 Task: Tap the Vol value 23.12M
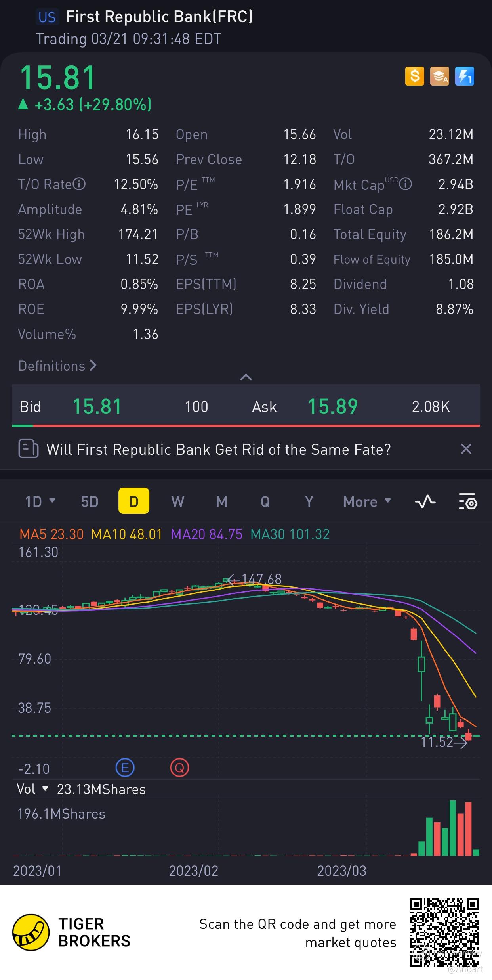point(451,134)
